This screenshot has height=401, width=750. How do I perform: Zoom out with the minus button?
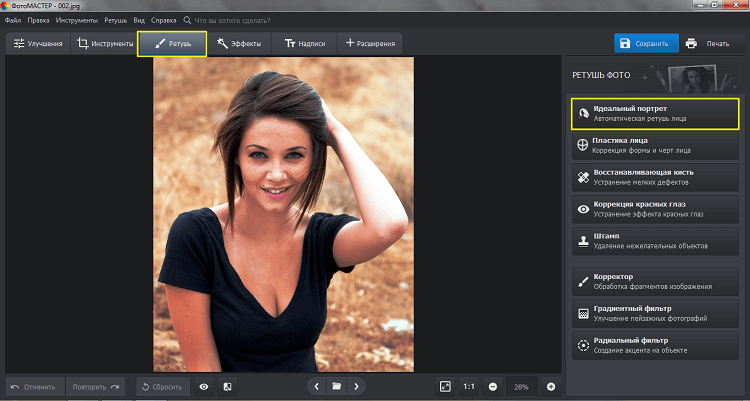(x=493, y=386)
